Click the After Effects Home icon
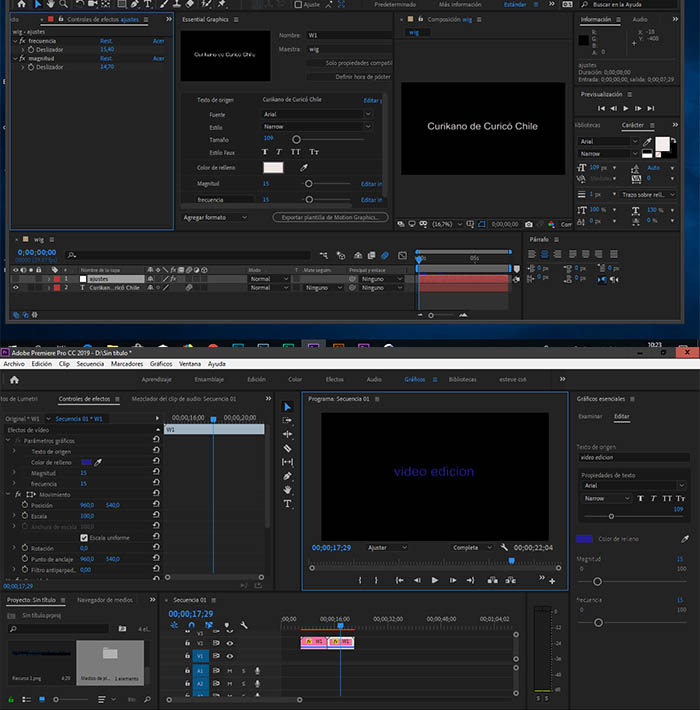The height and width of the screenshot is (710, 700). coord(21,4)
